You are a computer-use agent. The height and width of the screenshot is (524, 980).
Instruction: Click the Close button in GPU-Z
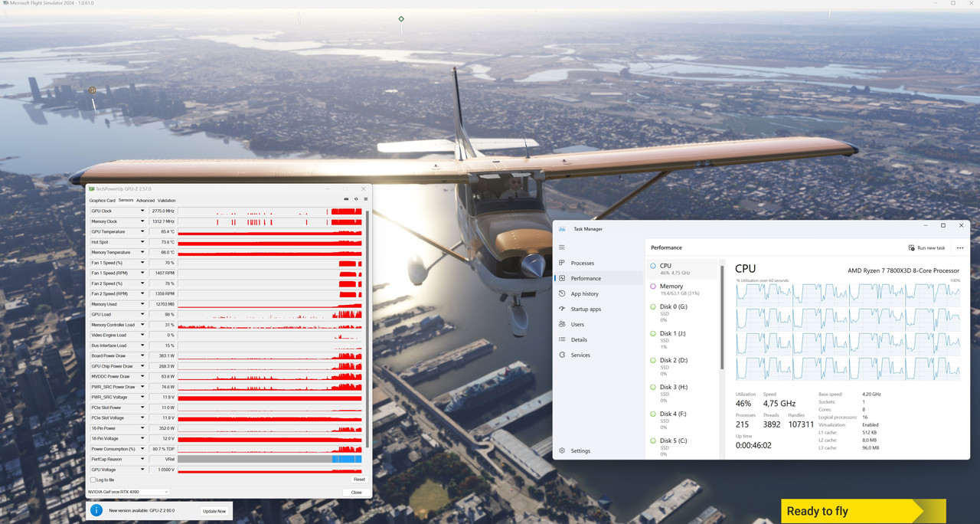356,492
